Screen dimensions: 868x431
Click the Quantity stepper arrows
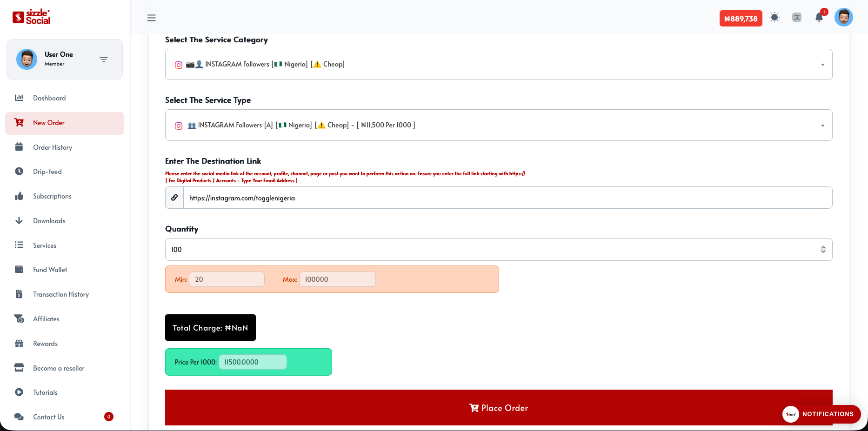coord(823,250)
